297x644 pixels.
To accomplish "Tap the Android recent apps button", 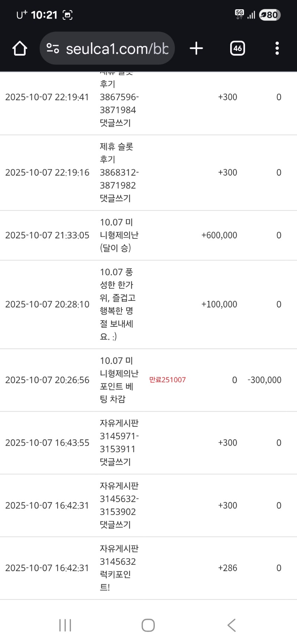I will tap(65, 625).
